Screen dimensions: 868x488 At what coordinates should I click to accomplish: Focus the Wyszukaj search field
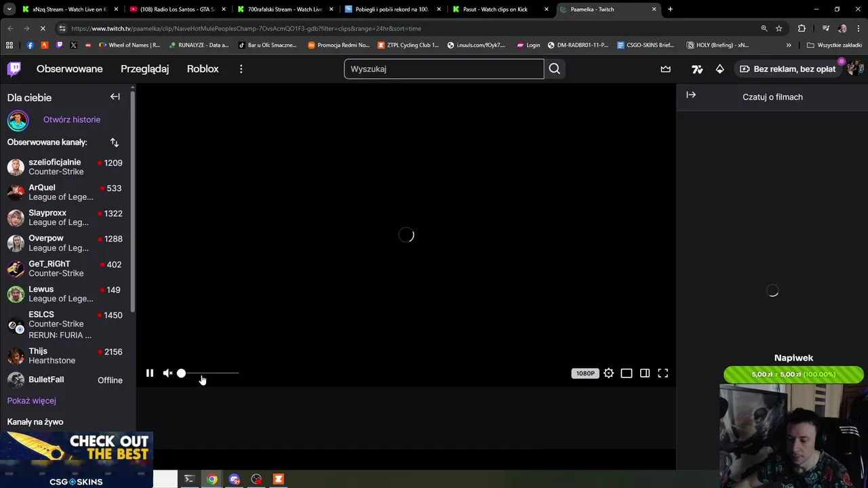point(443,68)
